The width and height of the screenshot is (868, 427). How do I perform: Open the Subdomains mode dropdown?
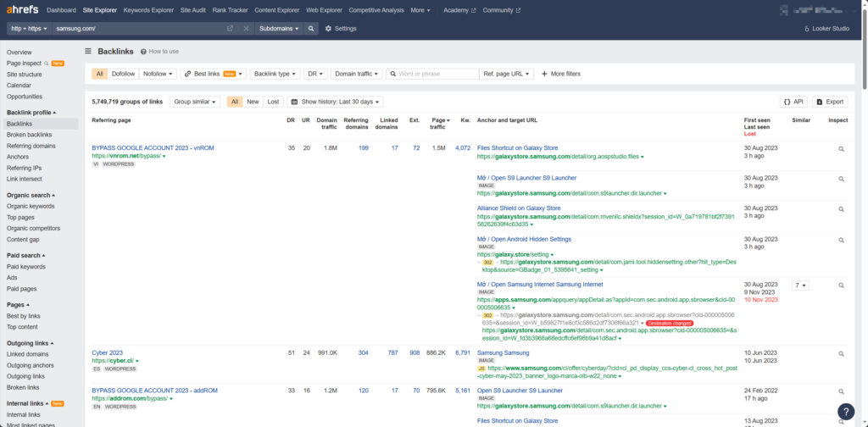280,28
